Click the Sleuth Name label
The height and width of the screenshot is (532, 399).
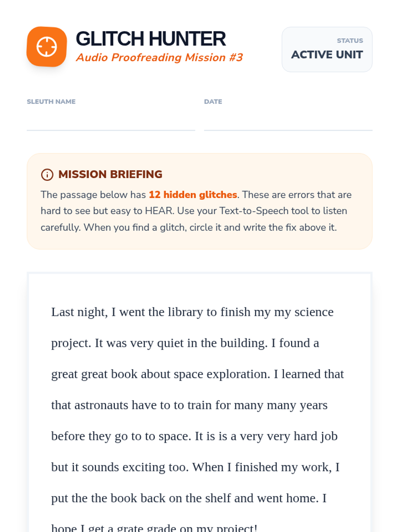click(51, 102)
